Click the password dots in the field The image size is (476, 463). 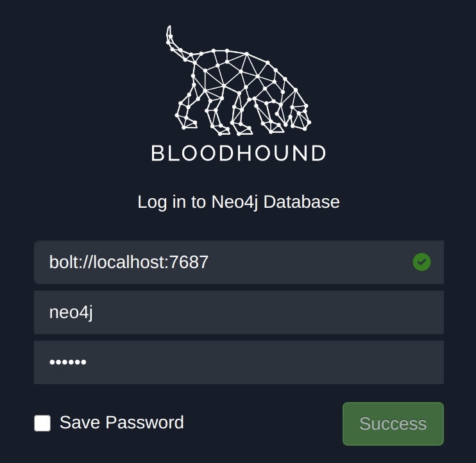point(68,362)
